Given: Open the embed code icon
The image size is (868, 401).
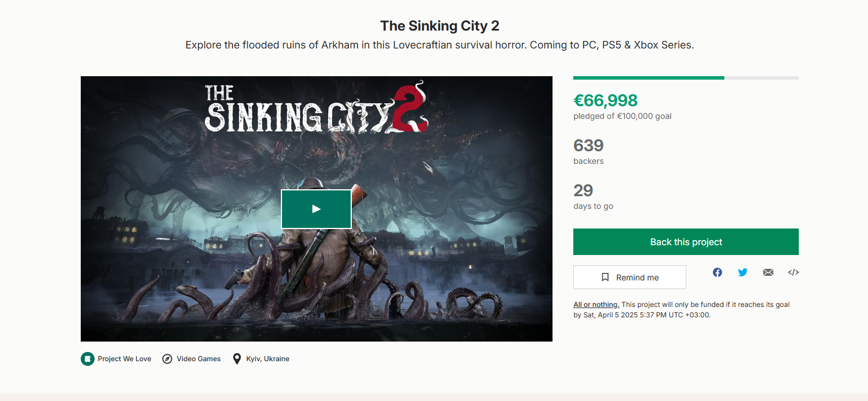Looking at the screenshot, I should [x=794, y=272].
